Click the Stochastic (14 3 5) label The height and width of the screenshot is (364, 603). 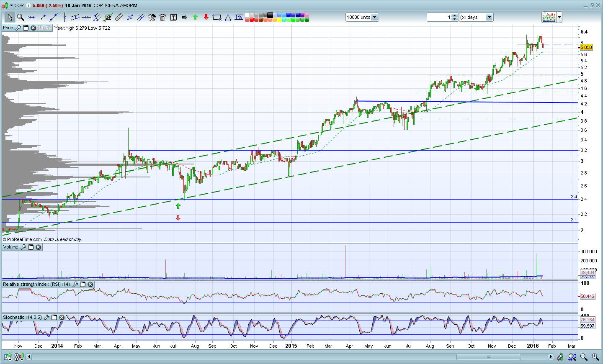23,317
